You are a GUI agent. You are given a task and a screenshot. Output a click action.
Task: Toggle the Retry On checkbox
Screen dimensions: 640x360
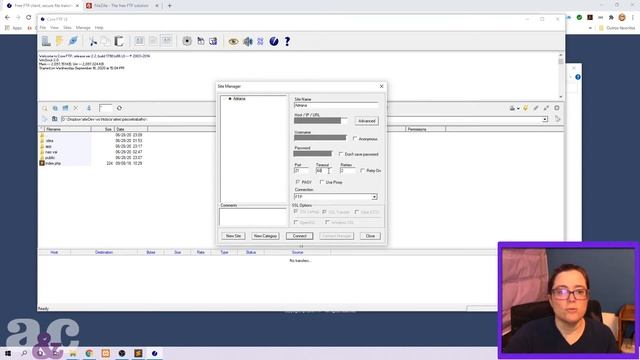coord(362,171)
